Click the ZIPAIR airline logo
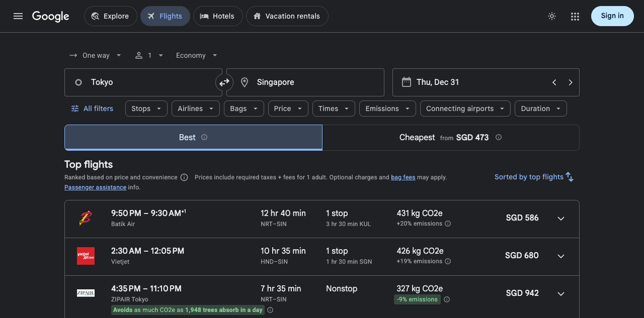Image resolution: width=644 pixels, height=318 pixels. coord(86,293)
